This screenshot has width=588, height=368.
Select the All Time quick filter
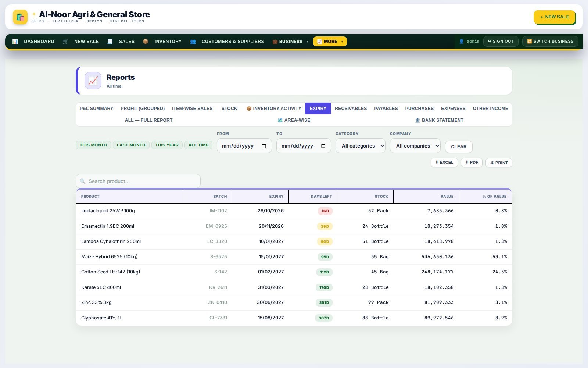coord(198,145)
